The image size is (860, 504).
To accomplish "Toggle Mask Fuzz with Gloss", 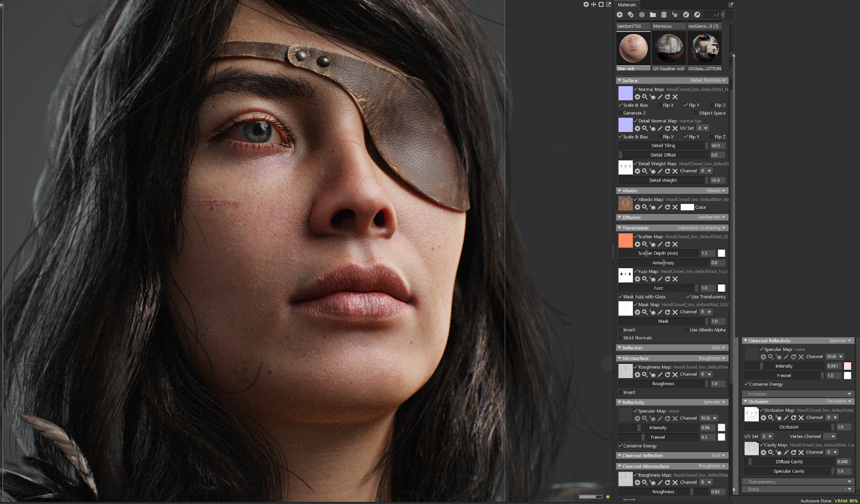I will pyautogui.click(x=620, y=297).
